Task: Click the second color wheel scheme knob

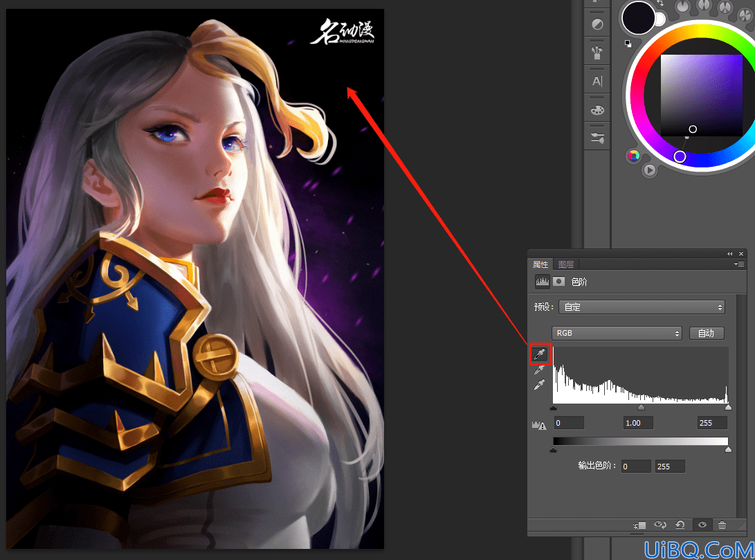Action: [704, 5]
